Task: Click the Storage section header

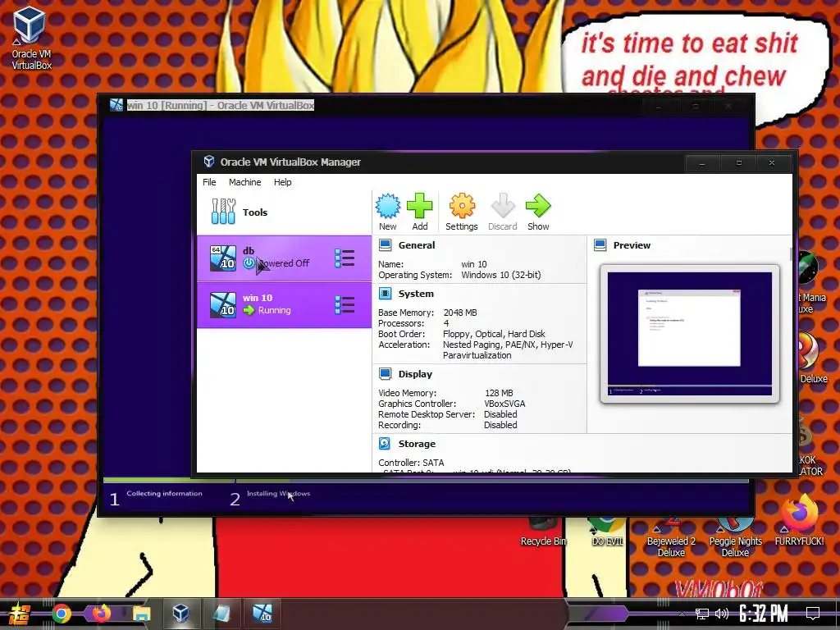Action: point(417,444)
